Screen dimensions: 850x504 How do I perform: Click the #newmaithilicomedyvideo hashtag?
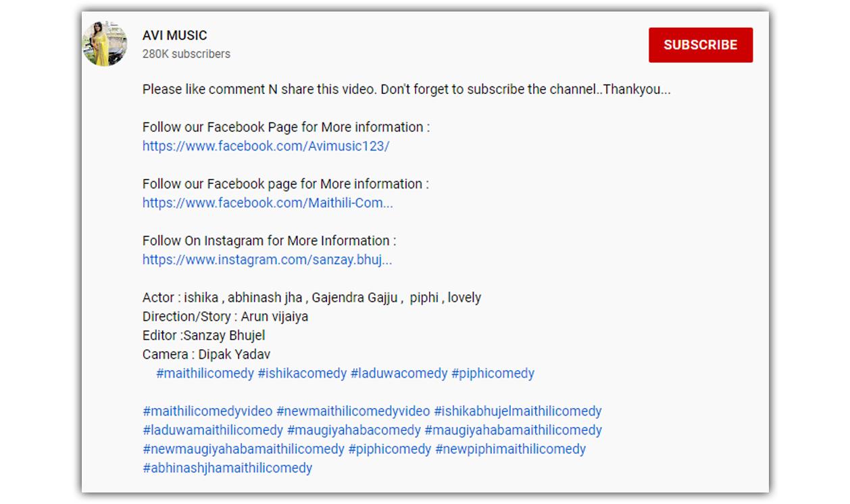point(353,411)
